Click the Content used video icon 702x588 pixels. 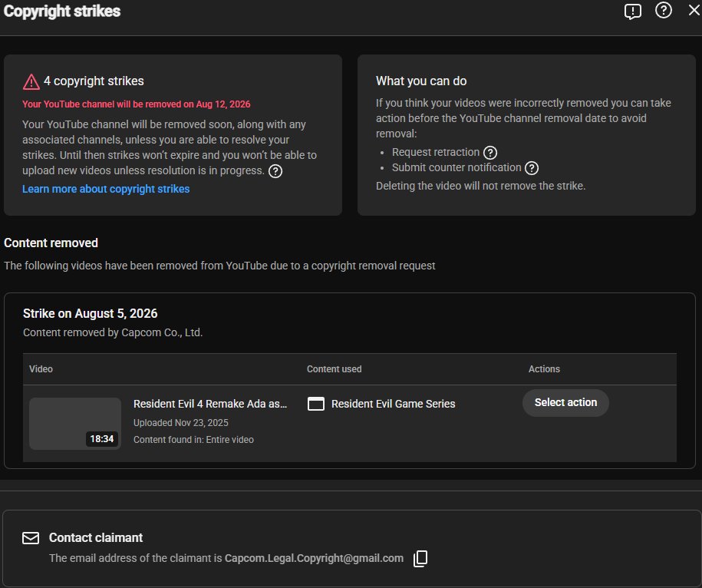(x=316, y=404)
